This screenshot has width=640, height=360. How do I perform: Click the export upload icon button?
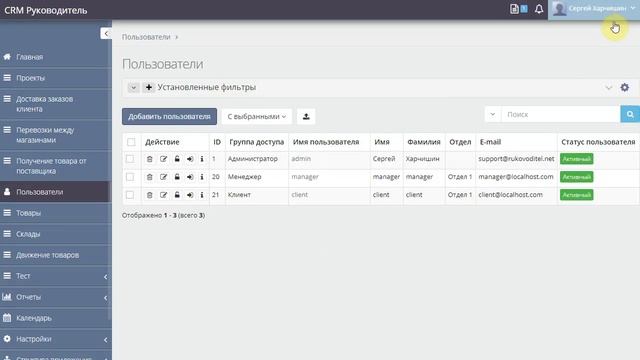tap(306, 117)
